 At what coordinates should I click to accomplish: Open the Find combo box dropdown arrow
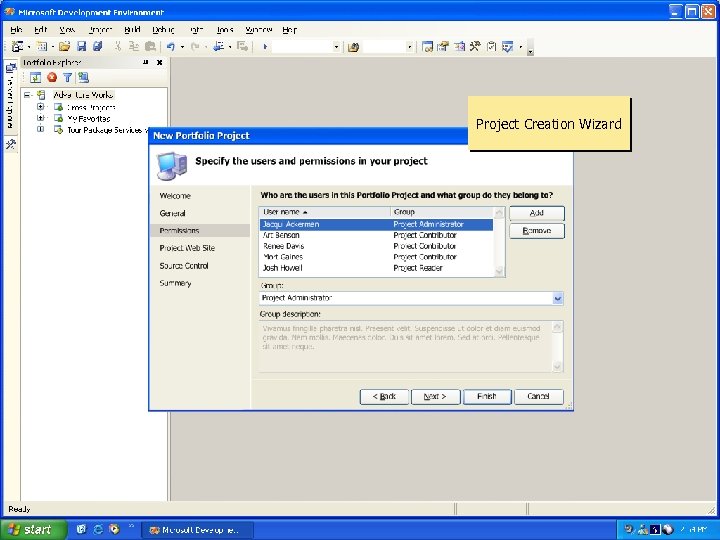(409, 47)
